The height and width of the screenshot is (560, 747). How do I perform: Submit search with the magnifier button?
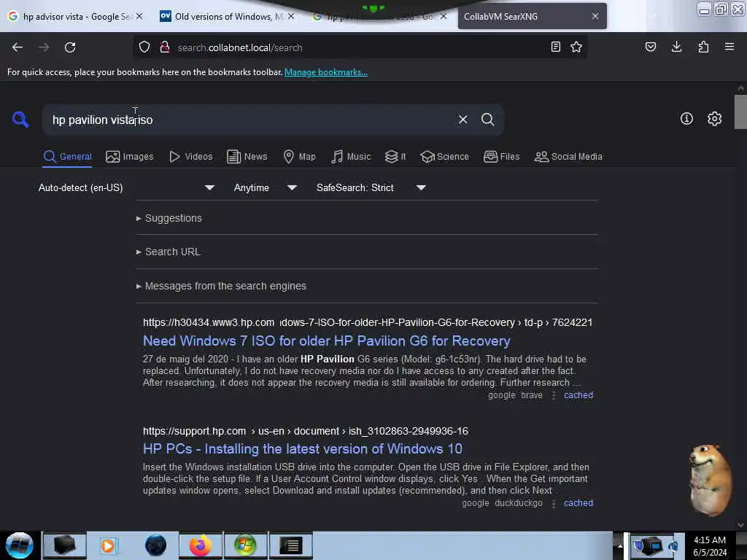pos(487,120)
